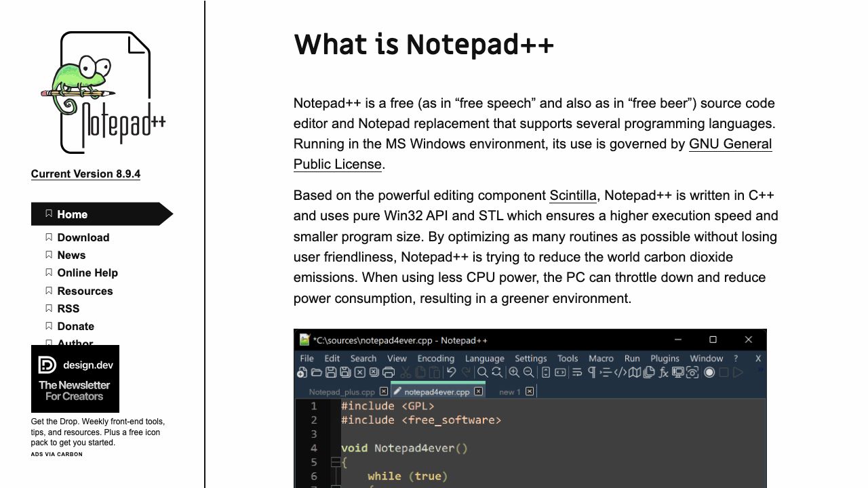Click the Open file folder icon
This screenshot has height=488, width=868.
point(317,372)
